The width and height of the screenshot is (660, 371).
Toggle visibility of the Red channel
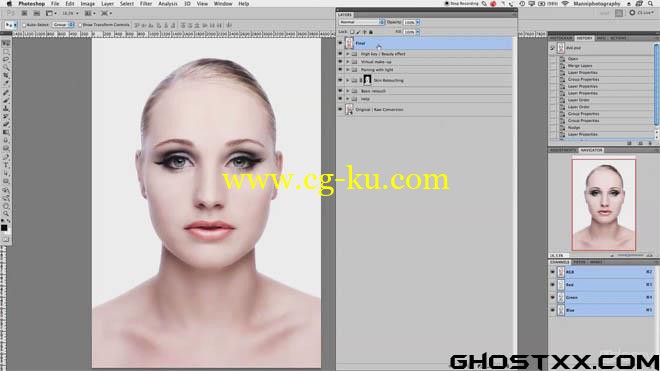coord(552,285)
